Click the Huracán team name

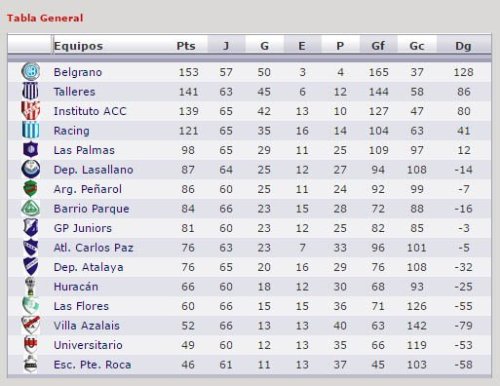[76, 287]
